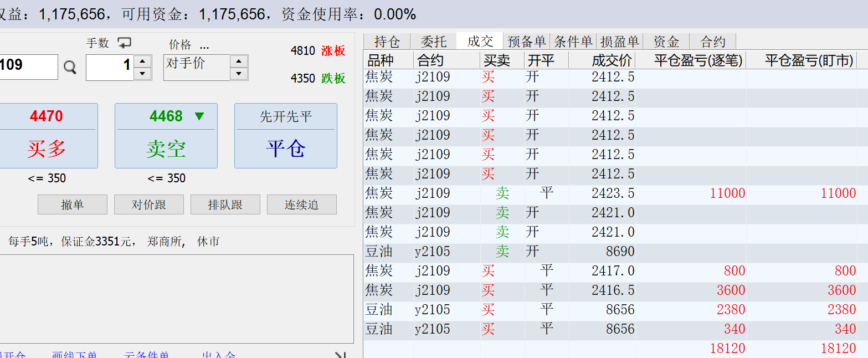This screenshot has height=358, width=868.
Task: Switch to the 委托 tab
Action: pyautogui.click(x=434, y=42)
